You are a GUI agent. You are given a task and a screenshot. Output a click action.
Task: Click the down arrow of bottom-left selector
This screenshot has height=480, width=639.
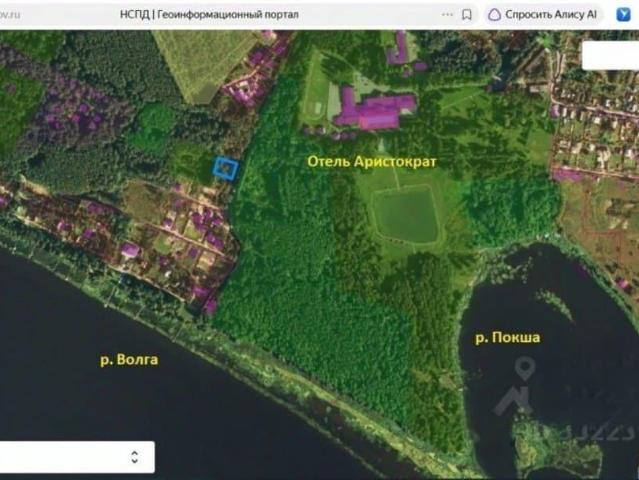click(x=134, y=461)
